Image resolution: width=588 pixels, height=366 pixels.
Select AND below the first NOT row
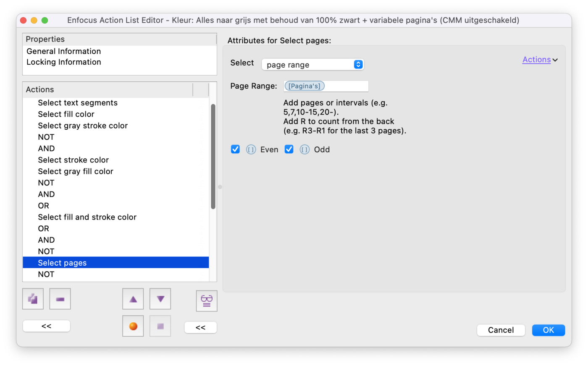116,149
